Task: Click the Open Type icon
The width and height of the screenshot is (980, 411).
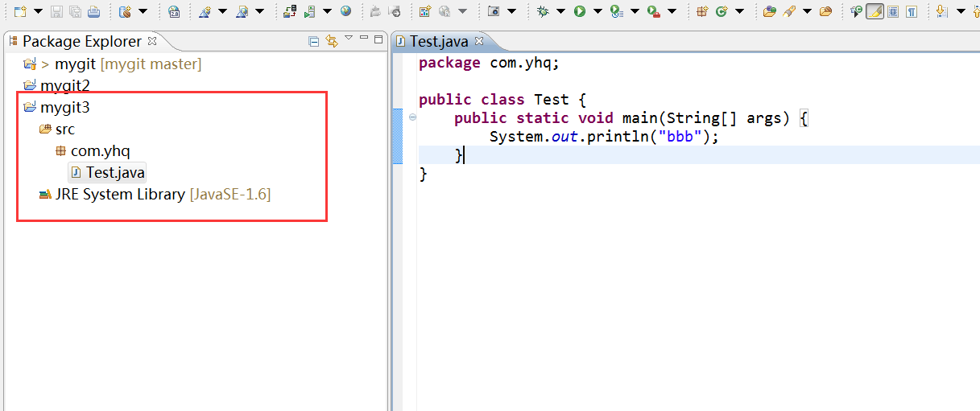Action: [x=770, y=11]
